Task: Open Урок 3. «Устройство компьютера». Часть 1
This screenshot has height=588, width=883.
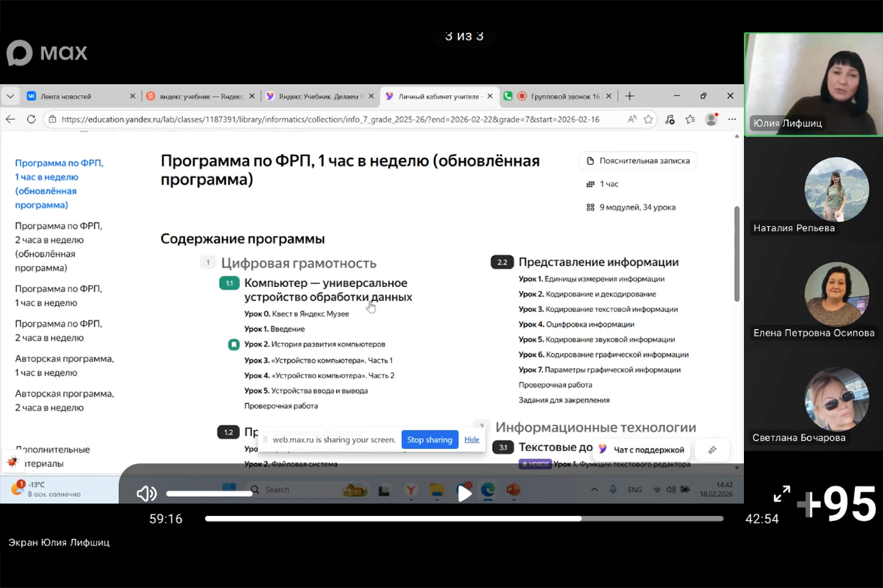Action: (x=319, y=360)
